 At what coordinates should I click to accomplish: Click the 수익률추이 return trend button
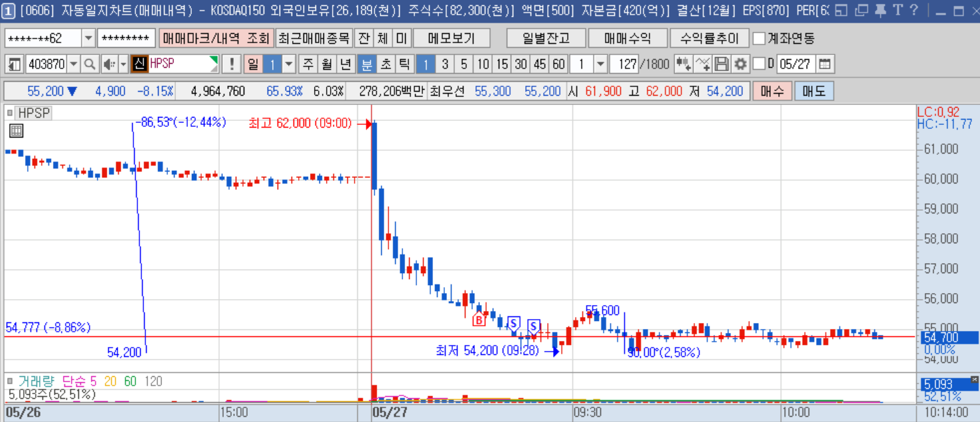(x=710, y=39)
